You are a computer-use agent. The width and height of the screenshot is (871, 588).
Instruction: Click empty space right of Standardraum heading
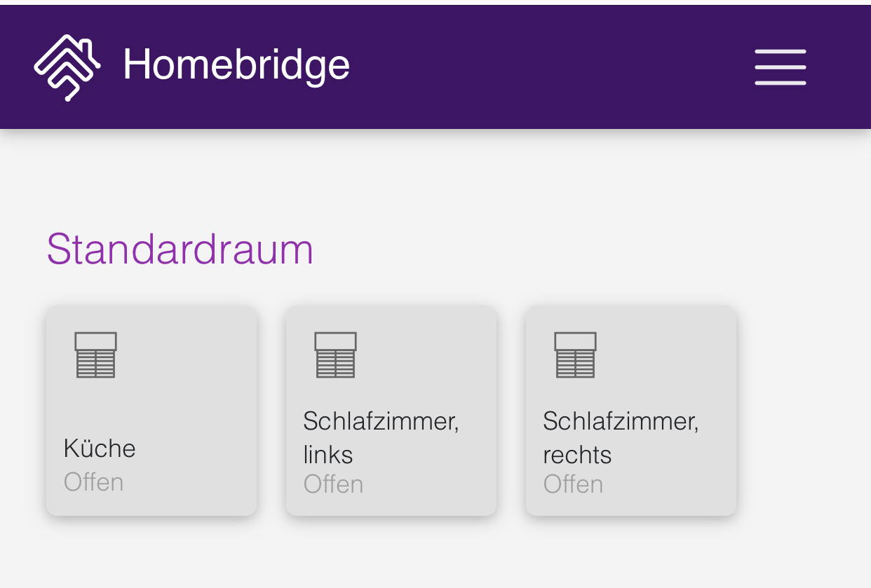pyautogui.click(x=561, y=249)
